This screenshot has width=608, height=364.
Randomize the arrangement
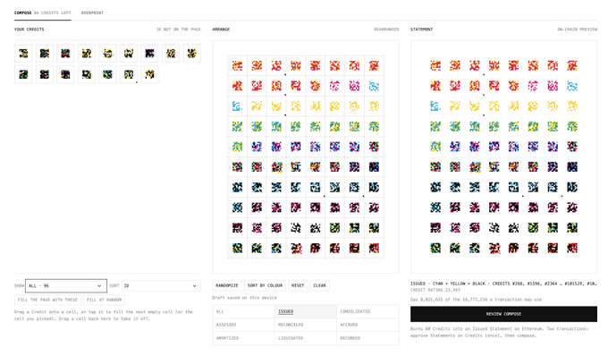(227, 285)
